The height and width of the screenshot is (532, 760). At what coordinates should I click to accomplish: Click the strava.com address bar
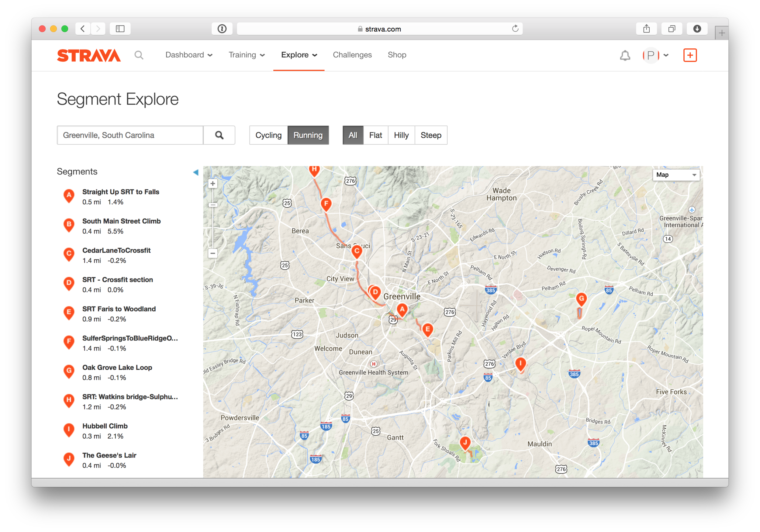[380, 29]
